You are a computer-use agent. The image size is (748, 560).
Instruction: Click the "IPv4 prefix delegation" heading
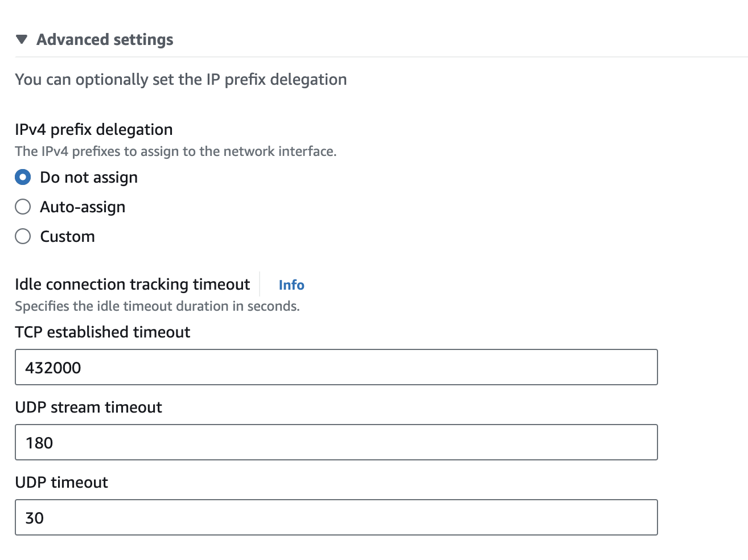(x=94, y=130)
